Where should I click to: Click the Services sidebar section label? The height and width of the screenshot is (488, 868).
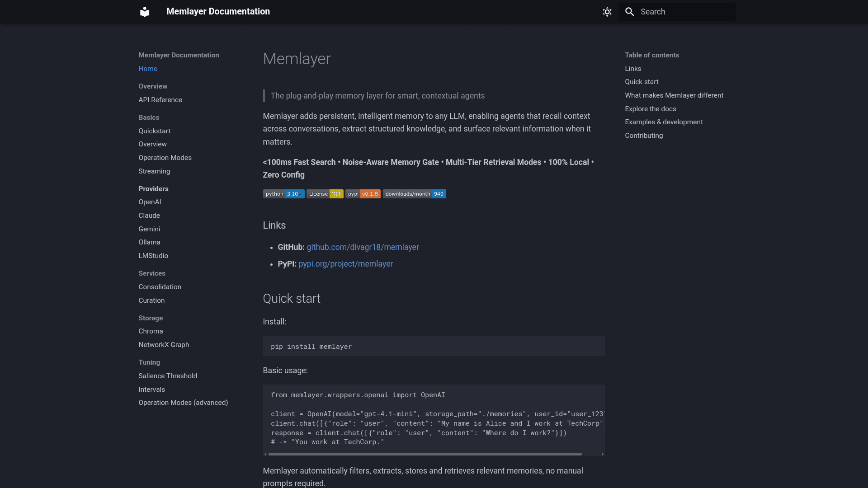point(152,273)
